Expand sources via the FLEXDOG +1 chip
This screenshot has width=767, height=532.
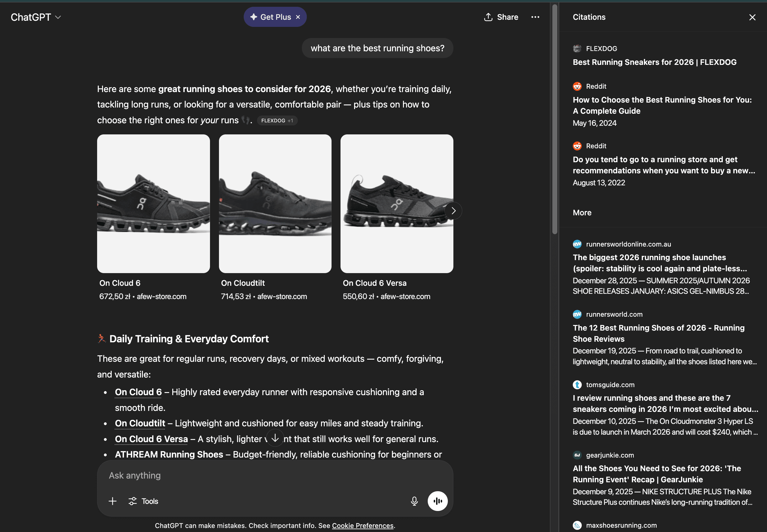[277, 120]
